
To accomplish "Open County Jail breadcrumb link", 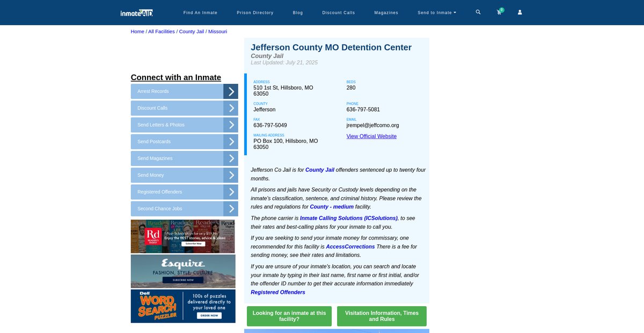I will [x=192, y=32].
